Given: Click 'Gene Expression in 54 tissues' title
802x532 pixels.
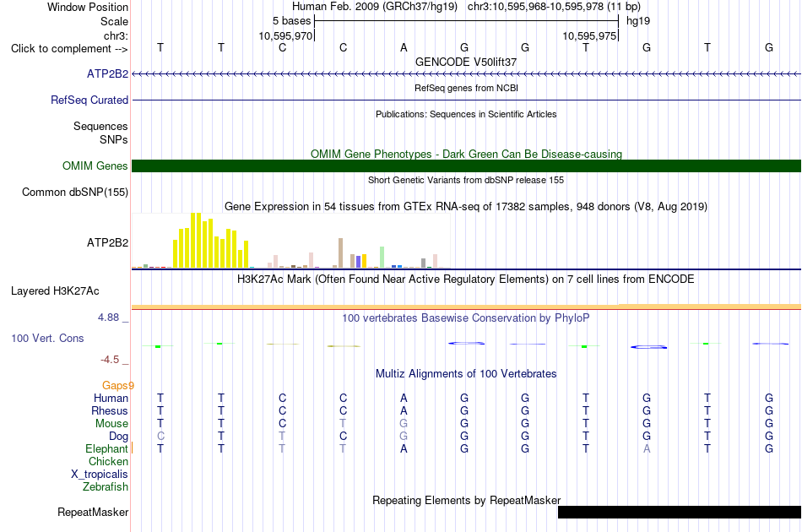Looking at the screenshot, I should pyautogui.click(x=466, y=206).
